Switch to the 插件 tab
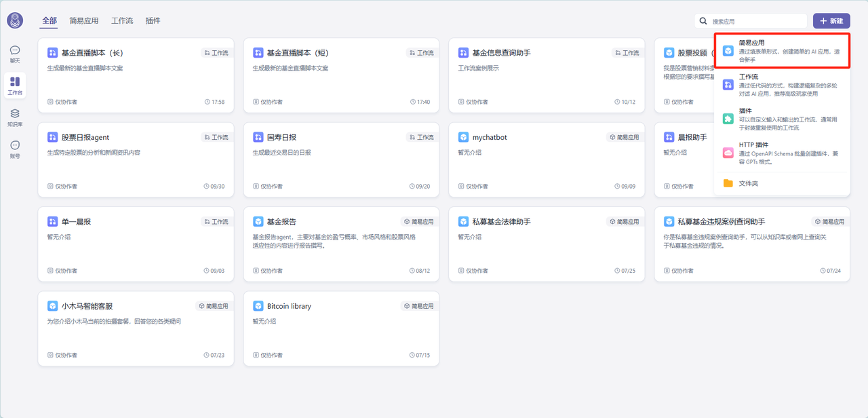Viewport: 868px width, 418px height. point(153,21)
